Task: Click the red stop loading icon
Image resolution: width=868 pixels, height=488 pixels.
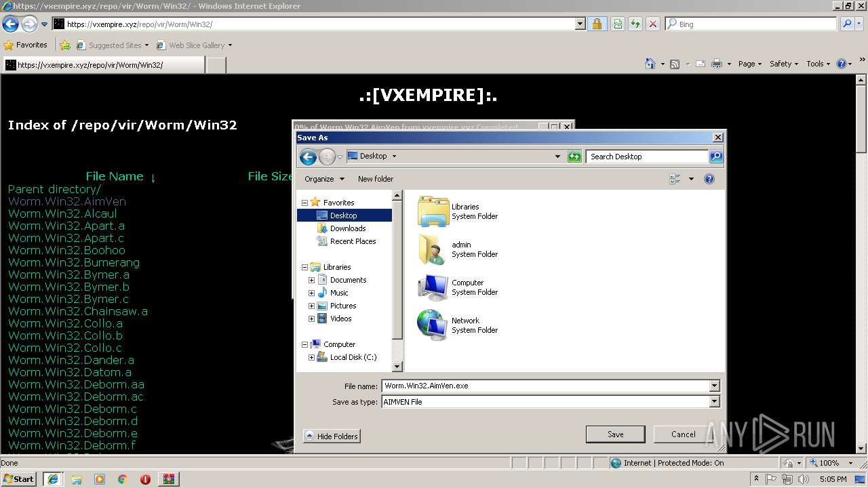Action: pyautogui.click(x=653, y=24)
